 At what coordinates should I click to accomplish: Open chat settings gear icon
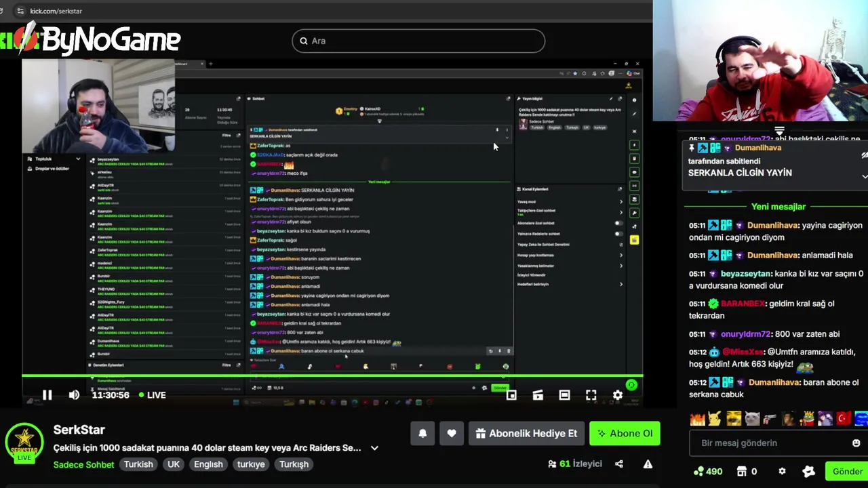[x=782, y=471]
